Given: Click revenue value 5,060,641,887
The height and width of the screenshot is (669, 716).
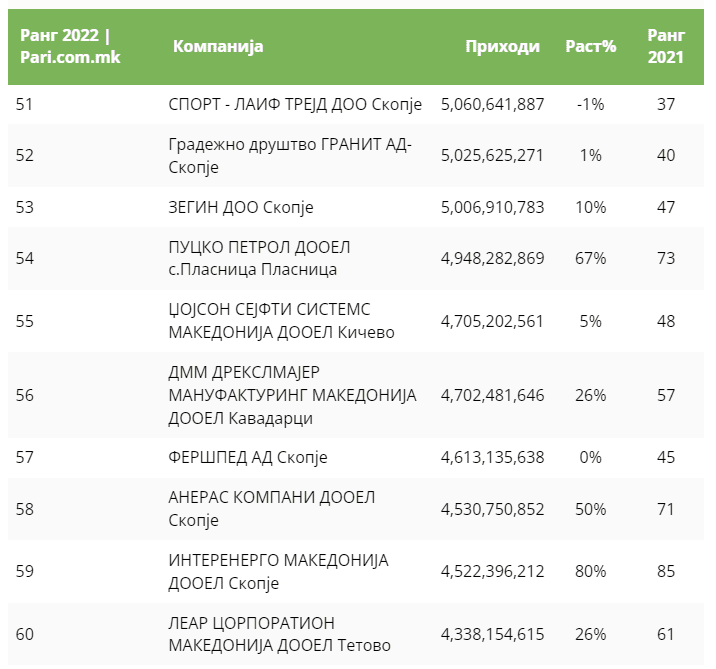Looking at the screenshot, I should coord(492,104).
